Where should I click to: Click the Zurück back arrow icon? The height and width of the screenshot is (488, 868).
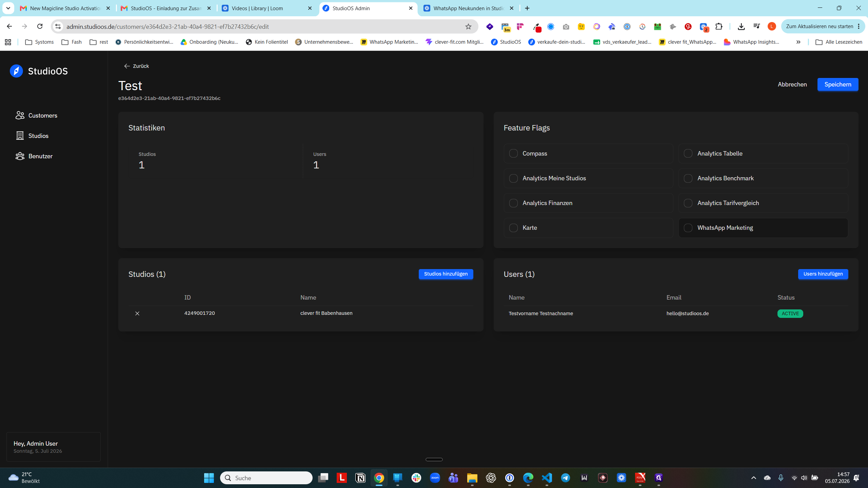point(127,66)
